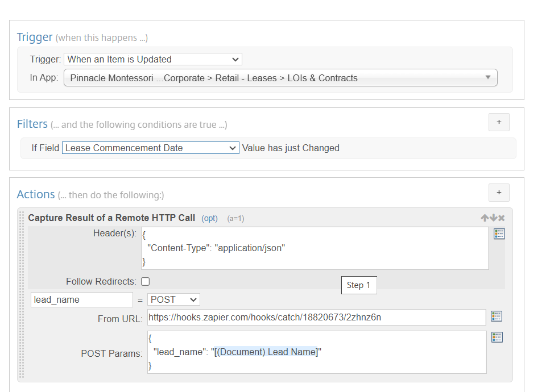Click the (opt) link on the action
Screen dimensions: 550x392
[209, 218]
